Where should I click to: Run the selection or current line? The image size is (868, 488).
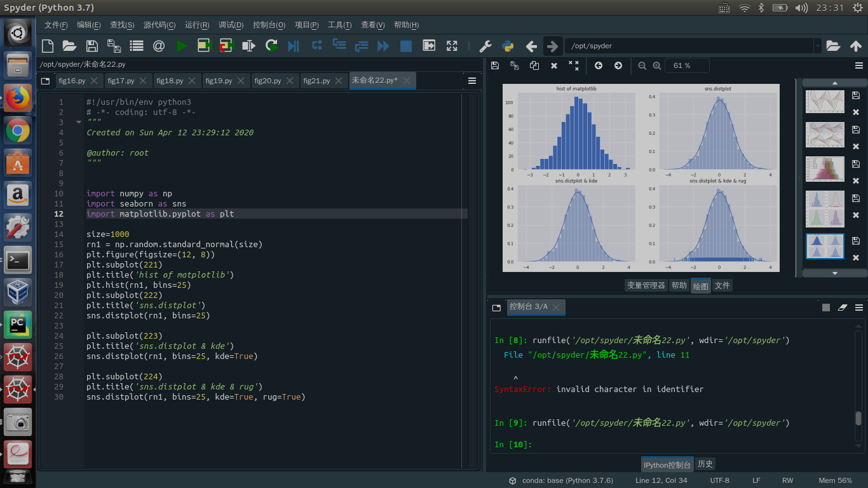[249, 46]
